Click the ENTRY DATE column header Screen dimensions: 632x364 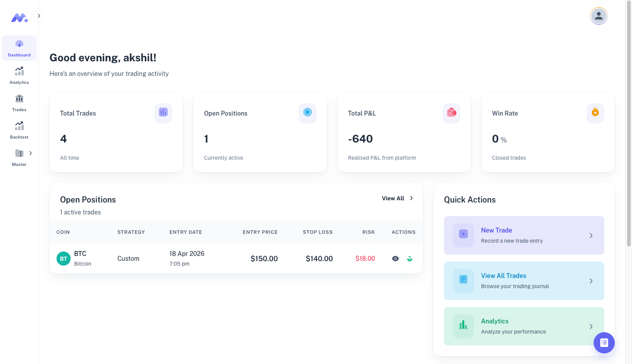(186, 232)
